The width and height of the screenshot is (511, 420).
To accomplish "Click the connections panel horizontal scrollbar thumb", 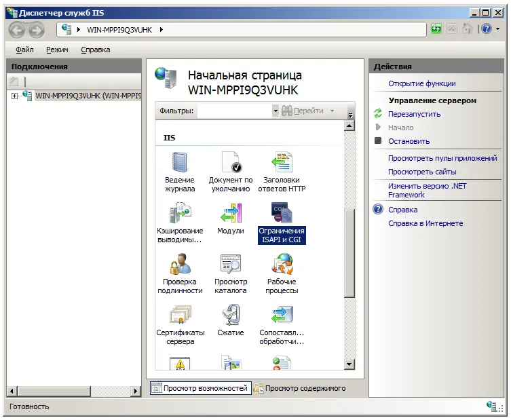I will 54,391.
